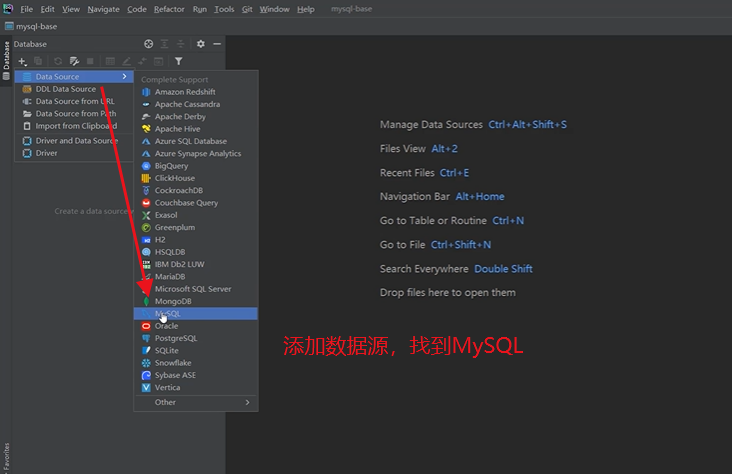Click the Duplicate icon in Database toolbar
The image size is (732, 474).
coord(38,61)
